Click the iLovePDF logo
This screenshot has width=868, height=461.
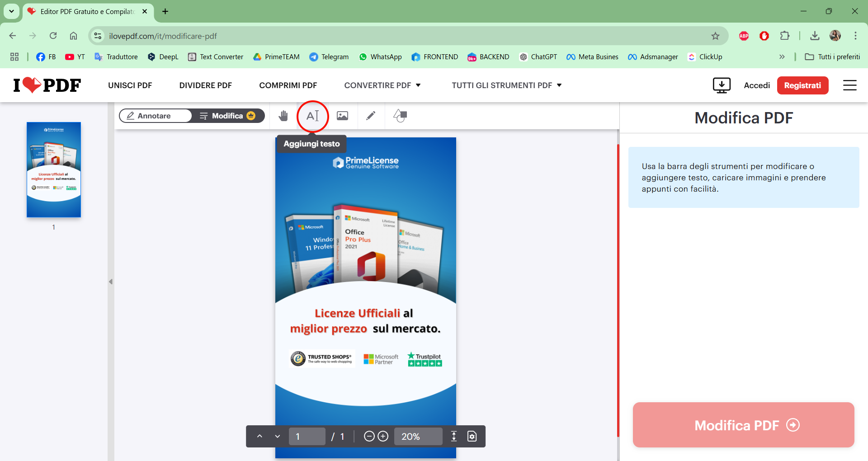47,85
